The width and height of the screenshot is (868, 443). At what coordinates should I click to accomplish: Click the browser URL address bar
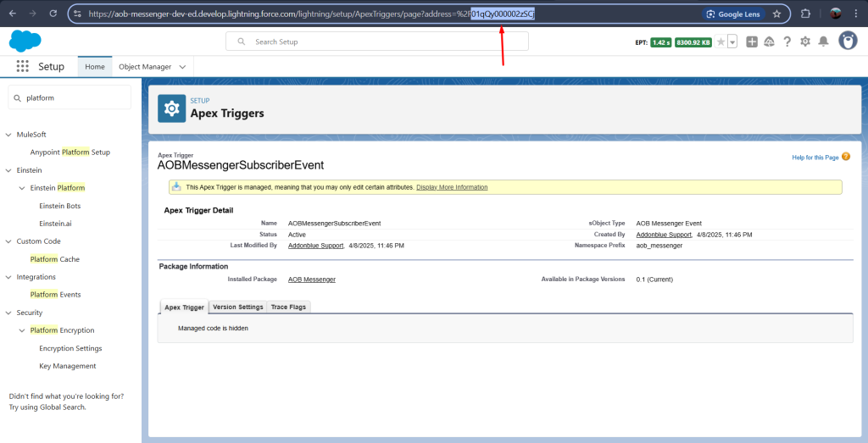click(x=430, y=14)
